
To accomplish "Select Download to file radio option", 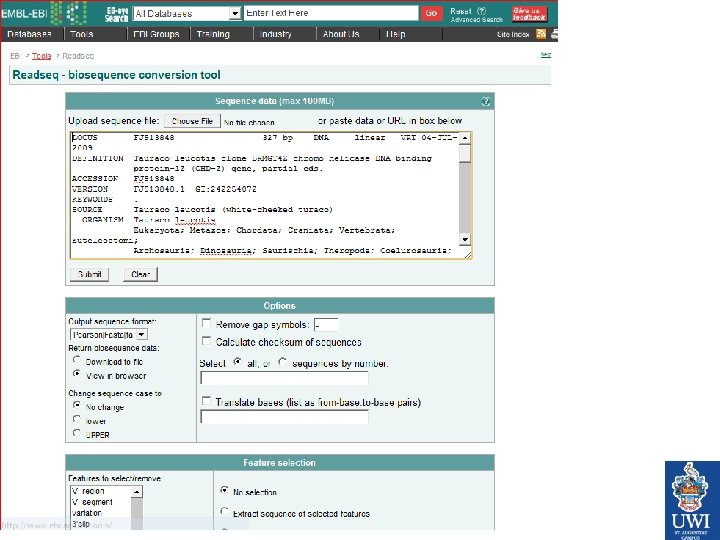I will (x=77, y=360).
